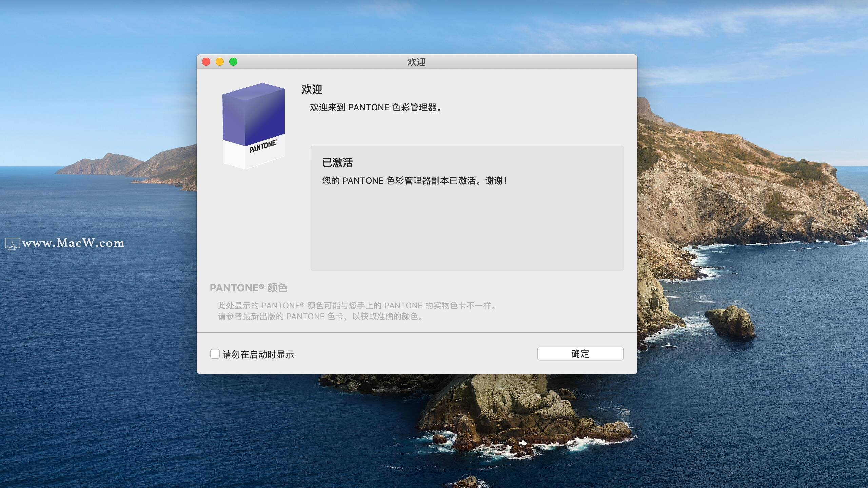Click the 欢迎来到 PANTONE 色彩管理器 text
Image resolution: width=868 pixels, height=488 pixels.
(x=376, y=107)
